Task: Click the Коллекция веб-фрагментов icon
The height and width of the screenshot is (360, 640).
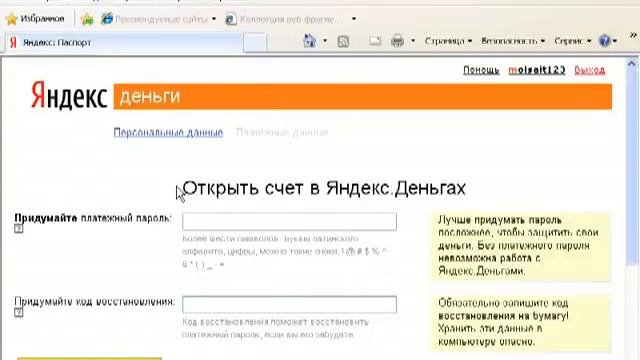Action: 231,19
